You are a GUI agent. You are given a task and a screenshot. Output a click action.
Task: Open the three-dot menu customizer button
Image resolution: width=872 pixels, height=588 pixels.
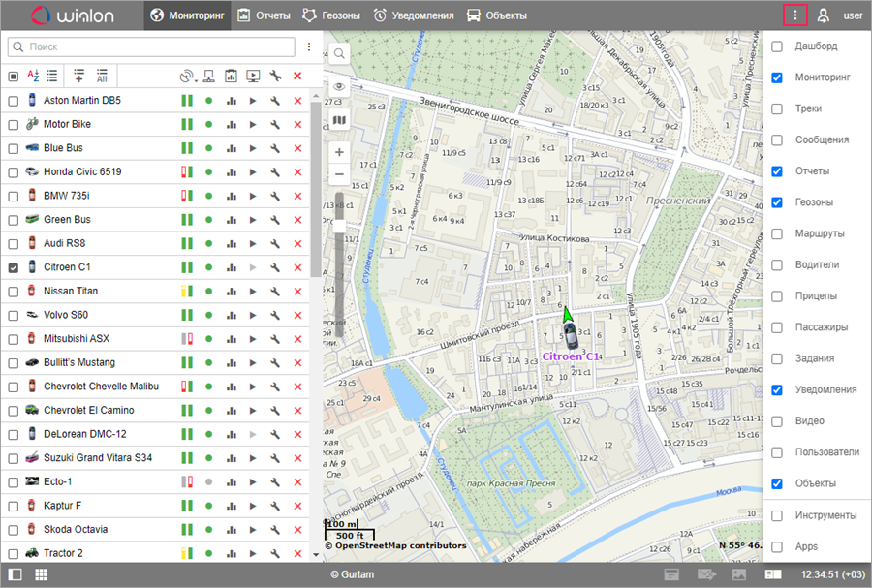click(794, 15)
